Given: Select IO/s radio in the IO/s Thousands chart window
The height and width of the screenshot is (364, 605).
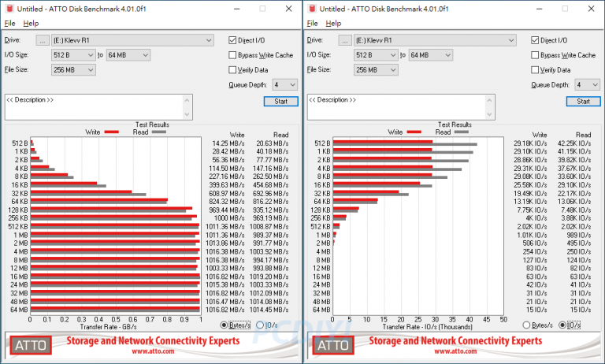Looking at the screenshot, I should (x=562, y=325).
